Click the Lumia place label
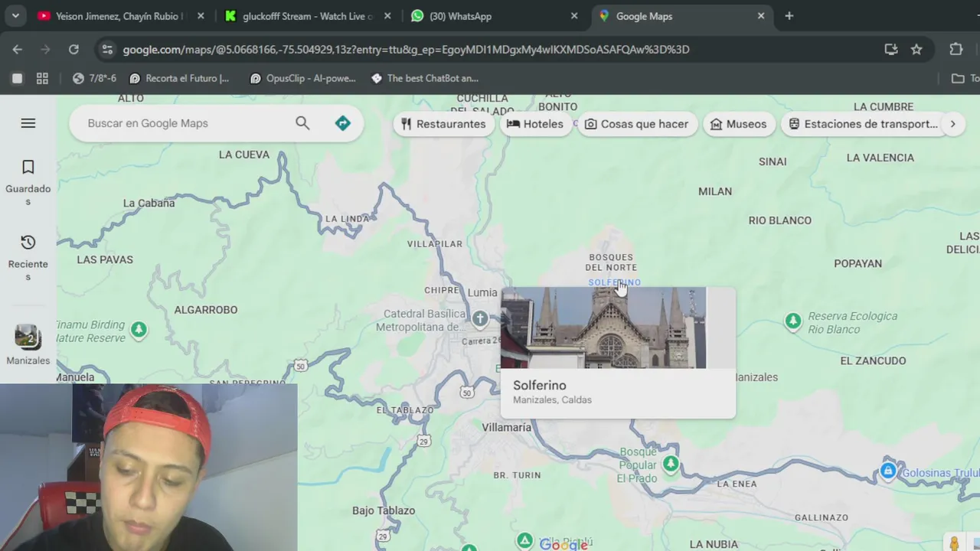This screenshot has width=980, height=551. [482, 292]
